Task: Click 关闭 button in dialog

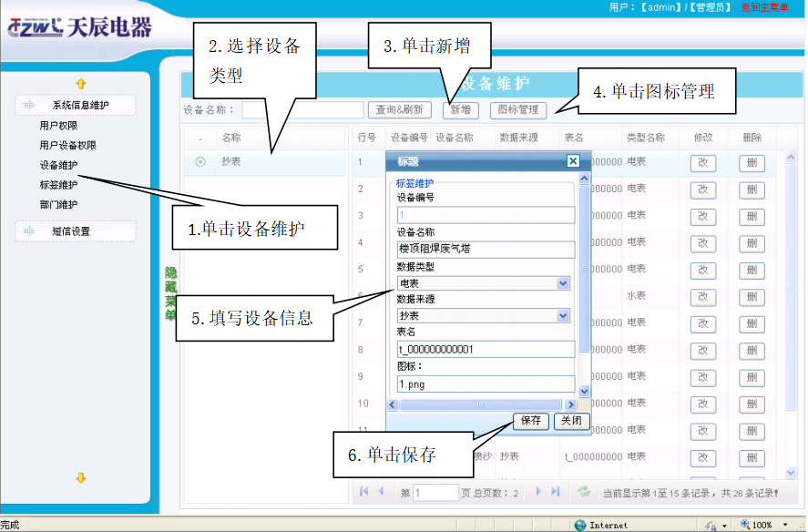Action: (571, 421)
